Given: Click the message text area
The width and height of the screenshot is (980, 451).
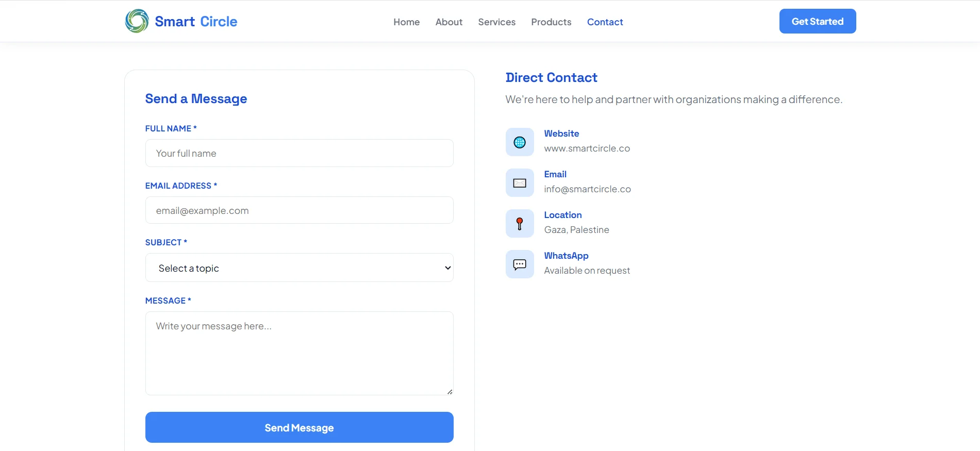Looking at the screenshot, I should (x=300, y=354).
